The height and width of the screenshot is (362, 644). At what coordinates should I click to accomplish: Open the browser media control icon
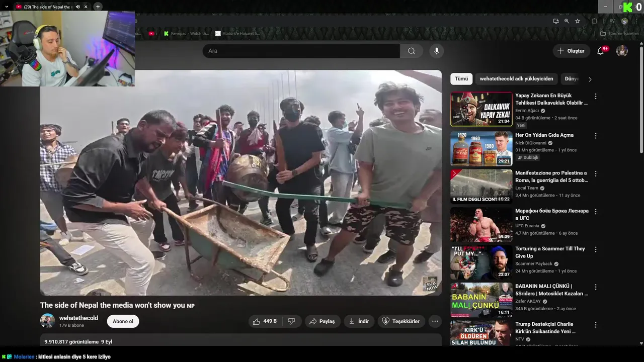612,21
